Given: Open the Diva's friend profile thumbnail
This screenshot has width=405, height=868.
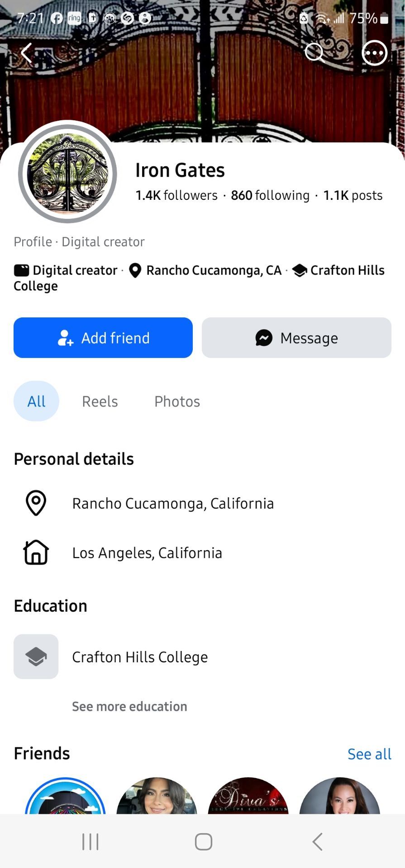Looking at the screenshot, I should tap(248, 796).
